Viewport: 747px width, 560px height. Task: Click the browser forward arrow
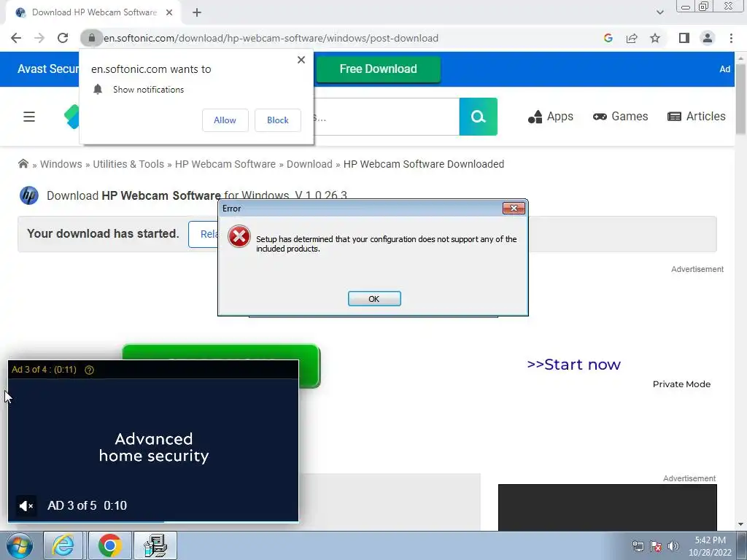click(39, 38)
